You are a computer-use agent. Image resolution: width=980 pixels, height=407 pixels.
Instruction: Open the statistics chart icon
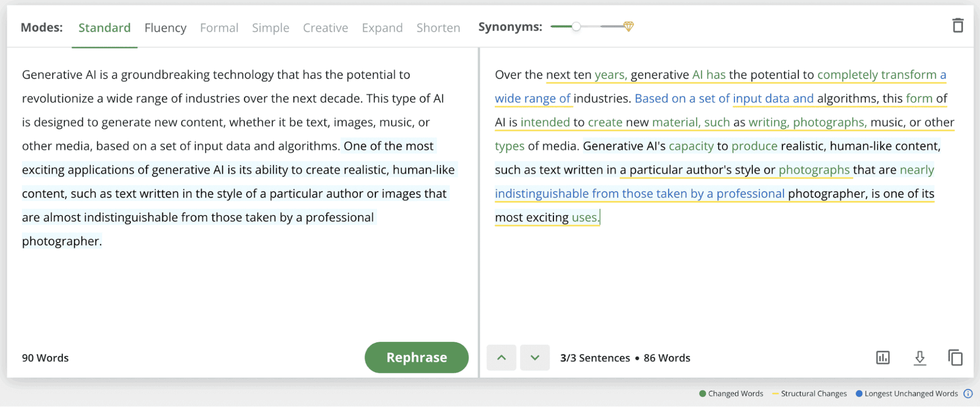pos(882,358)
